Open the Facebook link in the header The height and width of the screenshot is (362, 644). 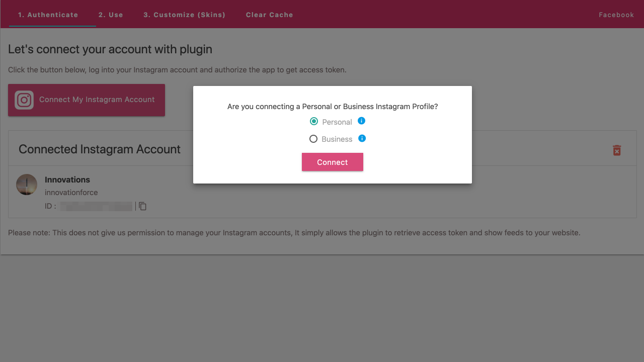[616, 15]
